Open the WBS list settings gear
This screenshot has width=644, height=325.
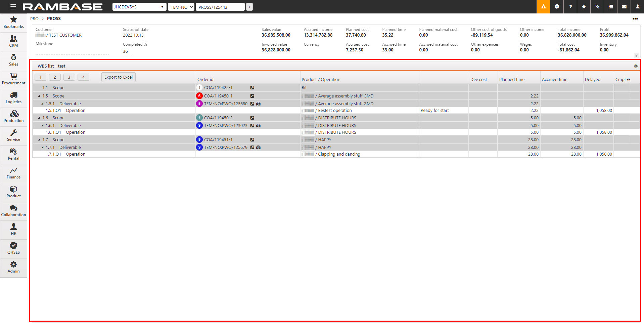click(x=636, y=66)
